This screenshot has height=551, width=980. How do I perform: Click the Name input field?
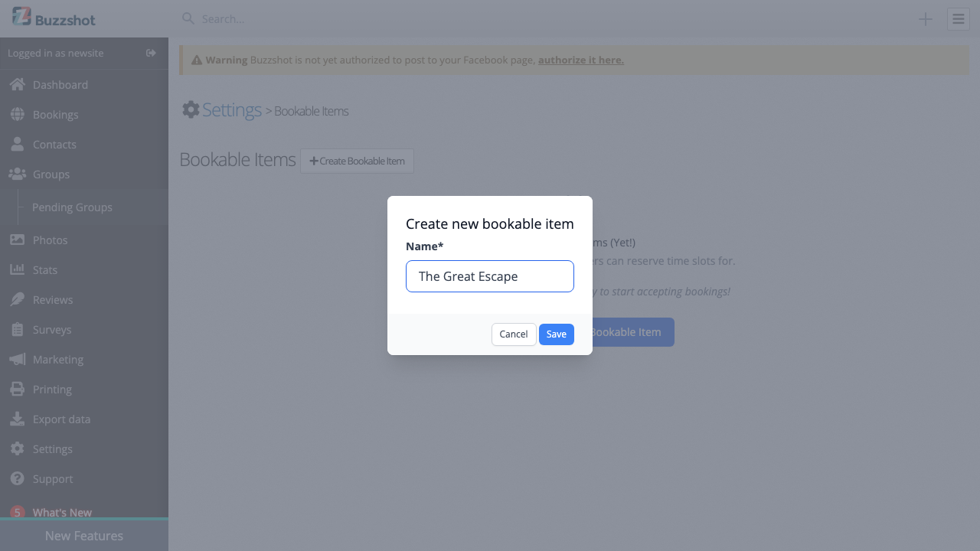tap(490, 276)
